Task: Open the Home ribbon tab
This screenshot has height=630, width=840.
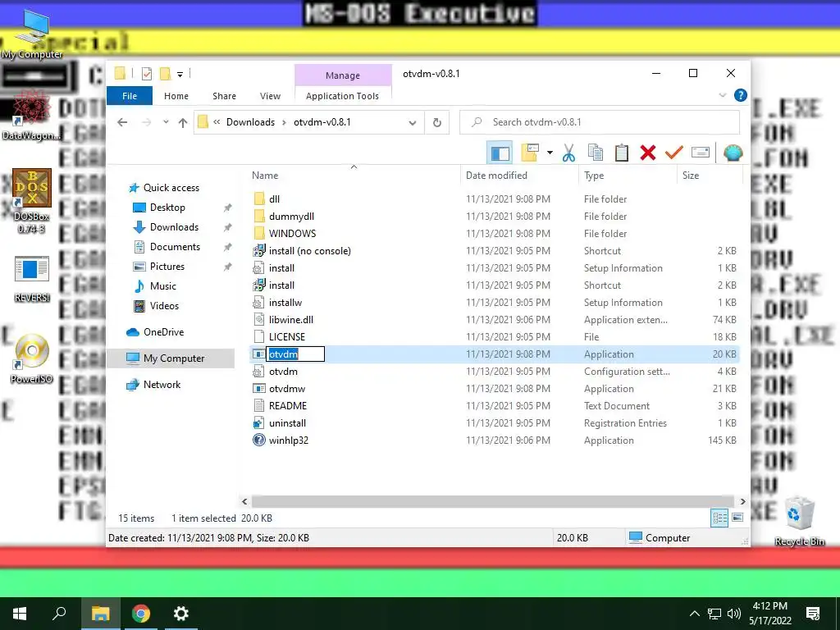Action: pos(176,96)
